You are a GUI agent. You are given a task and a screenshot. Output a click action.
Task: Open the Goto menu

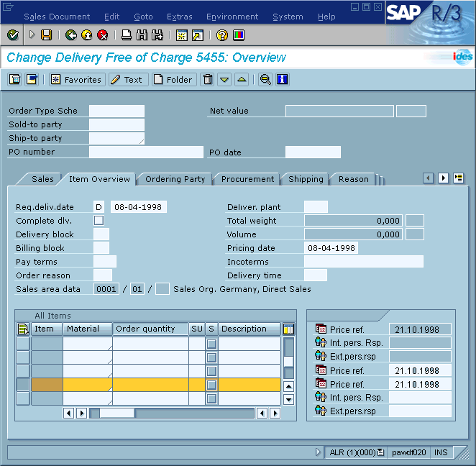tap(143, 17)
